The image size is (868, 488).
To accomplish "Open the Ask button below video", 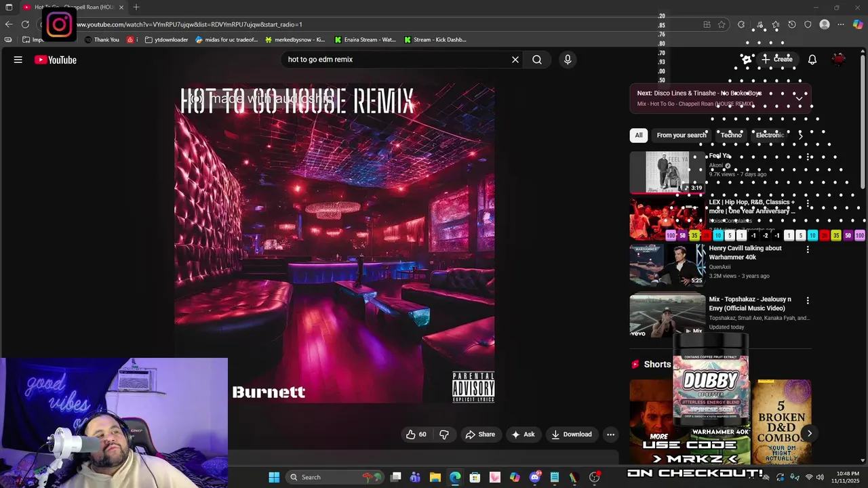I will 523,434.
